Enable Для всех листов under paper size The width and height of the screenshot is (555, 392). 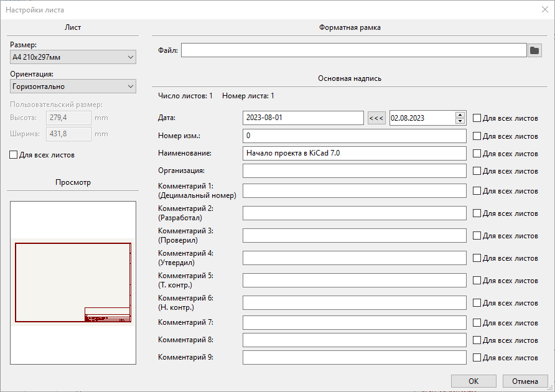pyautogui.click(x=14, y=155)
